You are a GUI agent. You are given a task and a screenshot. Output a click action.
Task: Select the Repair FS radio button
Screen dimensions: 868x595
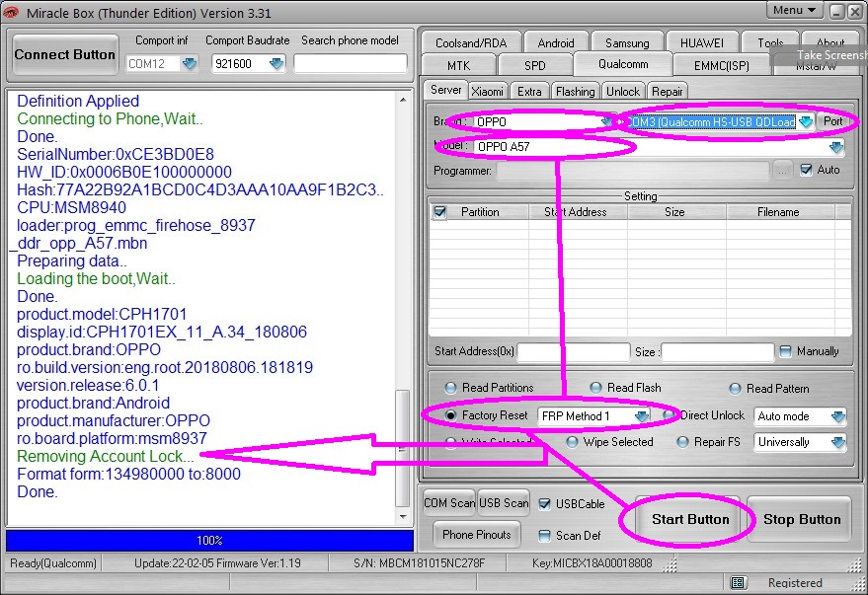[682, 442]
